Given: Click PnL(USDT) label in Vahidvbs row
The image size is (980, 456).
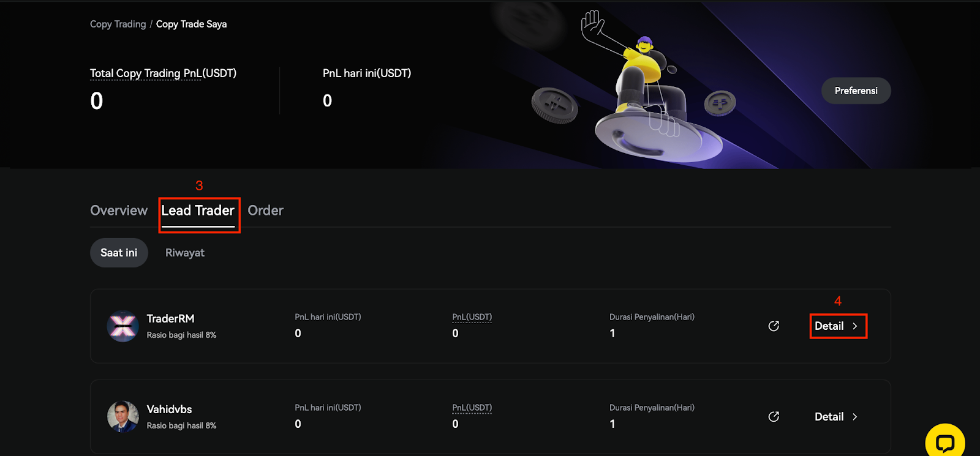Looking at the screenshot, I should (x=472, y=408).
